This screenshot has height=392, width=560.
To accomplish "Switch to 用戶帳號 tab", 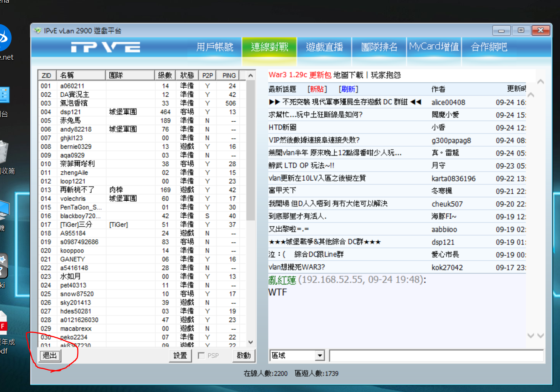I will (x=215, y=47).
